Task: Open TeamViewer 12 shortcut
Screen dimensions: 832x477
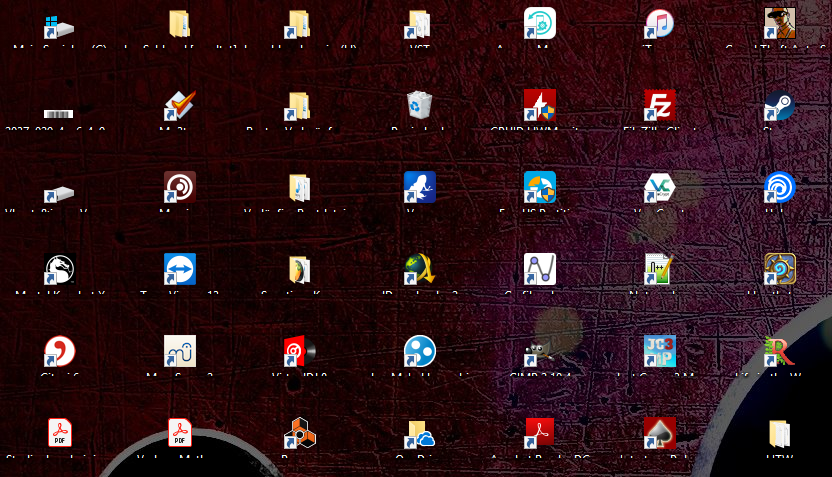Action: pyautogui.click(x=180, y=269)
